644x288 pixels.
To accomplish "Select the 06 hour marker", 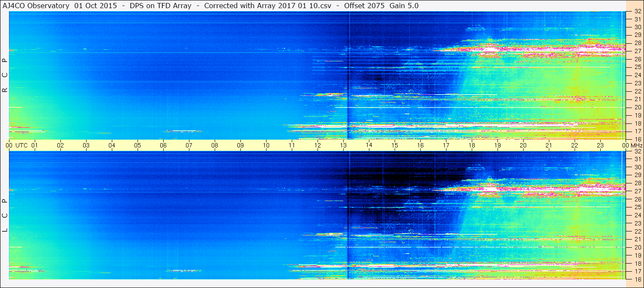I will click(x=163, y=145).
